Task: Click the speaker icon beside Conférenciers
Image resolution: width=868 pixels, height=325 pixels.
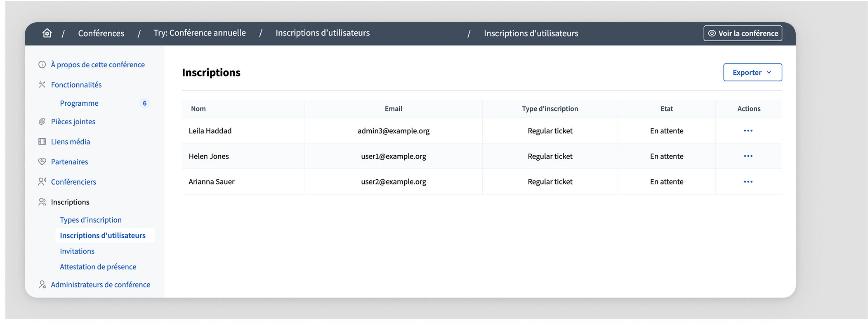Action: pos(42,182)
